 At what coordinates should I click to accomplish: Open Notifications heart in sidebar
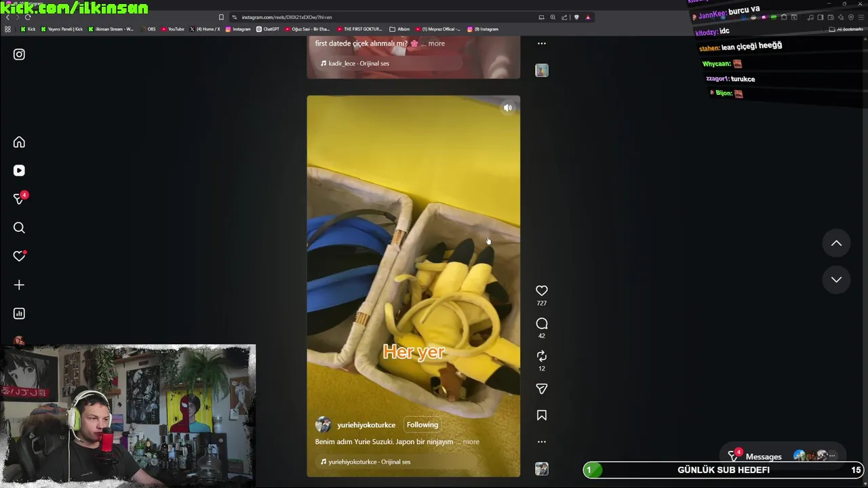pyautogui.click(x=19, y=256)
